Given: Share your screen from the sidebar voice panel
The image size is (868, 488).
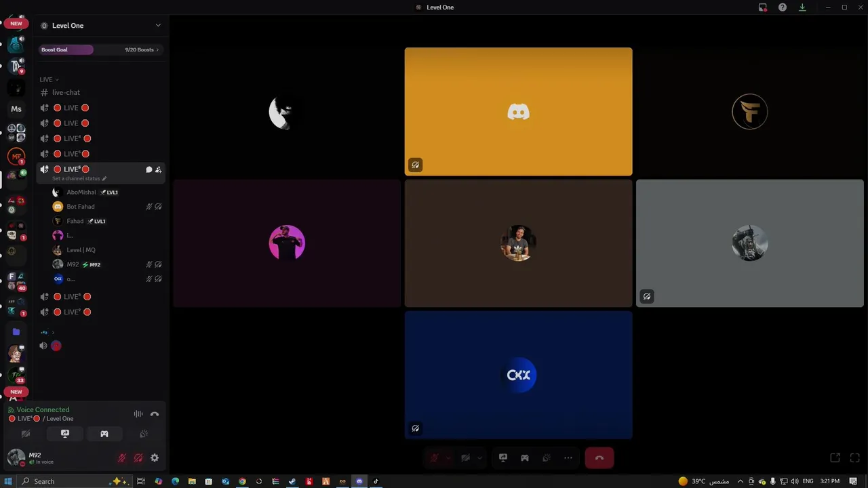Looking at the screenshot, I should (65, 434).
